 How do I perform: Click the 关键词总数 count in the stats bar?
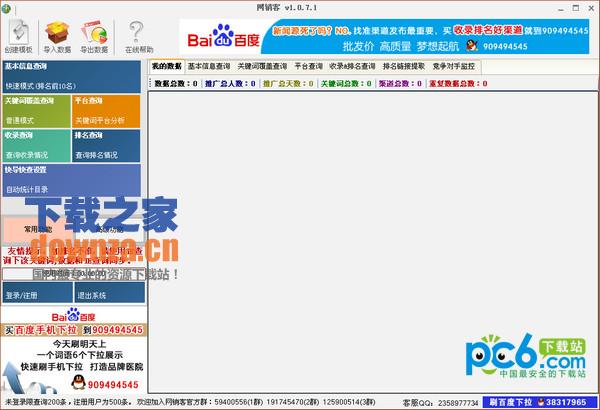346,83
